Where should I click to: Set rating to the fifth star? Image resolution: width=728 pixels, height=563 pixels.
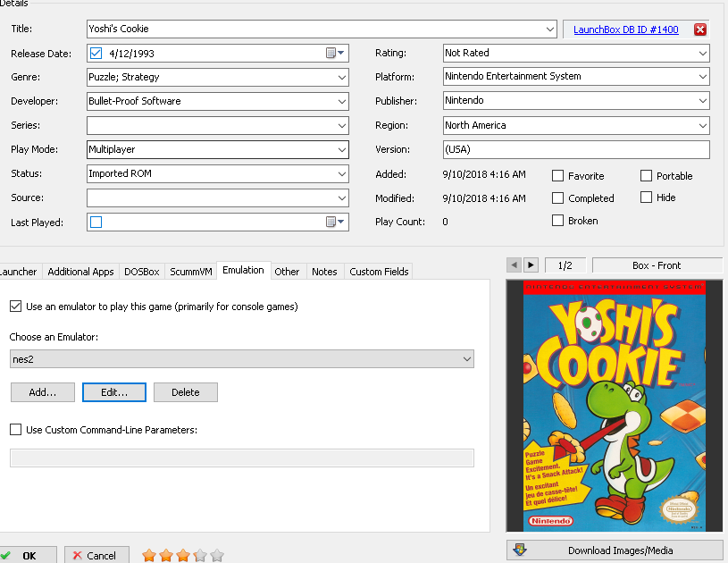(x=217, y=555)
